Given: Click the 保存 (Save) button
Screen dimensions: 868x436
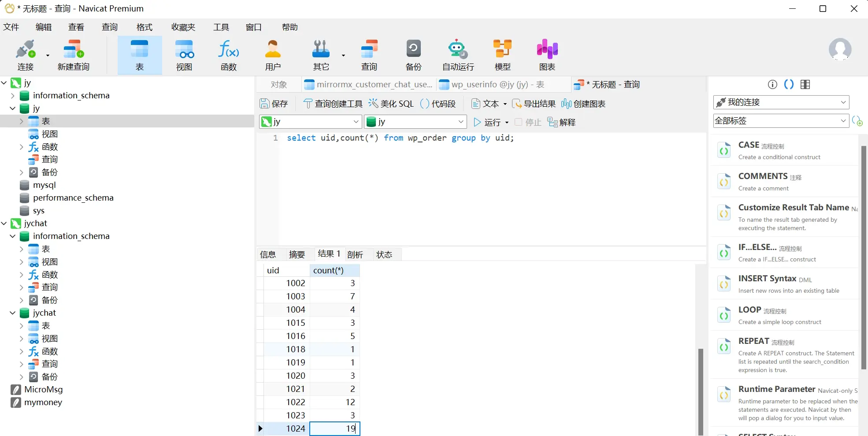Looking at the screenshot, I should click(274, 104).
